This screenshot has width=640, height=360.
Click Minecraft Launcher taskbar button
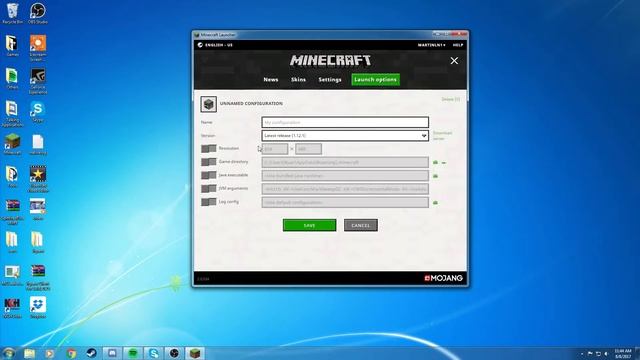click(195, 353)
